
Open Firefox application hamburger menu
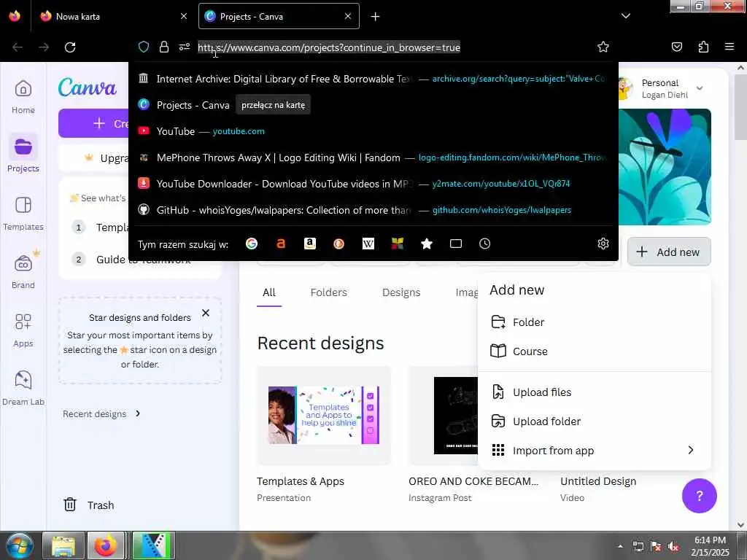tap(729, 47)
